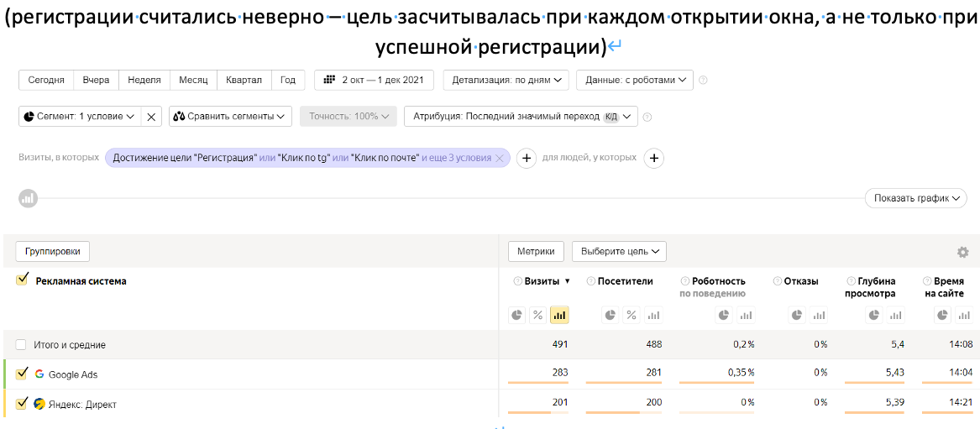Click Яндекс Директ time value 14:21
Image resolution: width=980 pixels, height=429 pixels.
point(962,402)
